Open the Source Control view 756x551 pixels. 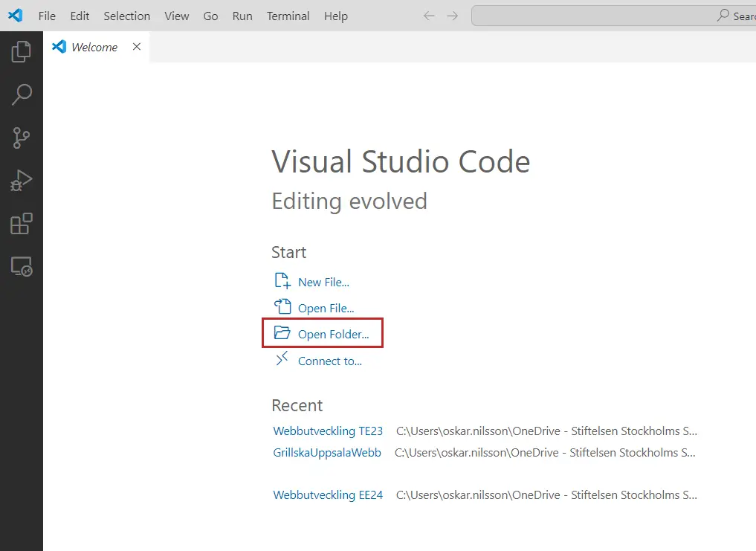click(x=22, y=138)
